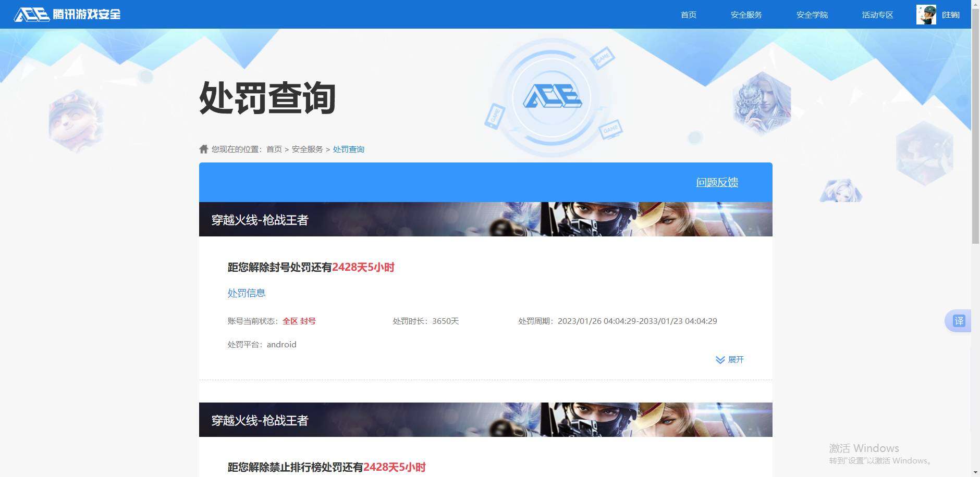Click the 处罚平台：android text
The height and width of the screenshot is (477, 980).
tap(262, 345)
